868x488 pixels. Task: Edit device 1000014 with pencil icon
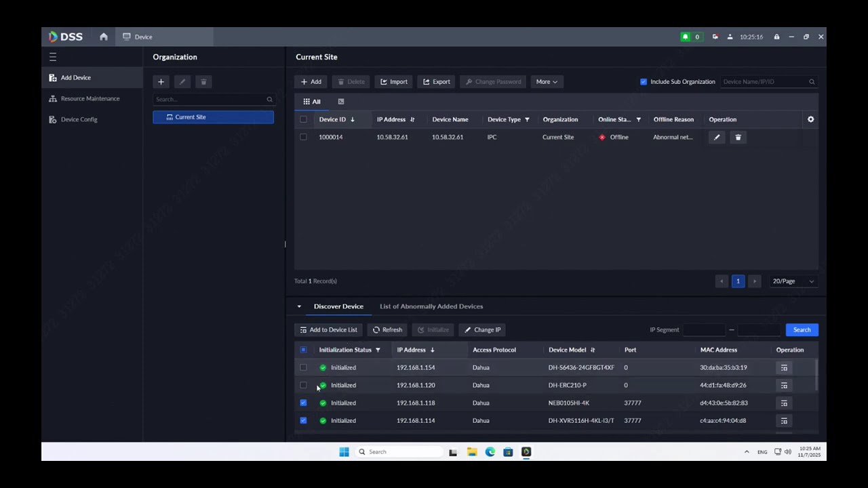pos(717,137)
